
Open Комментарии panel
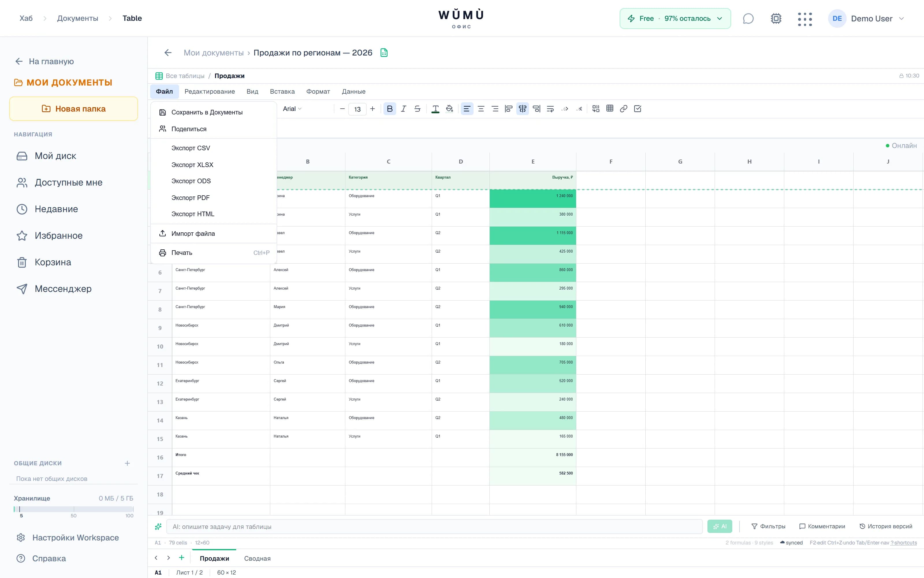point(822,526)
